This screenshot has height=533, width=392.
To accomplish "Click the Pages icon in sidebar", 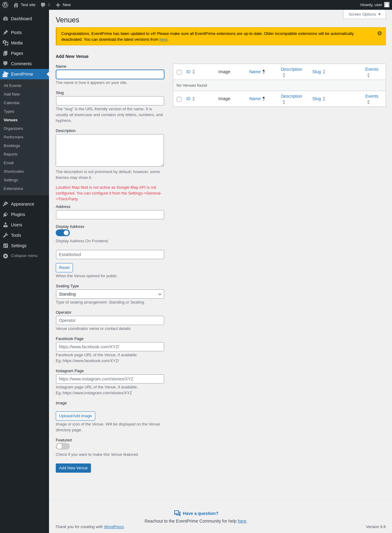I will pyautogui.click(x=6, y=53).
